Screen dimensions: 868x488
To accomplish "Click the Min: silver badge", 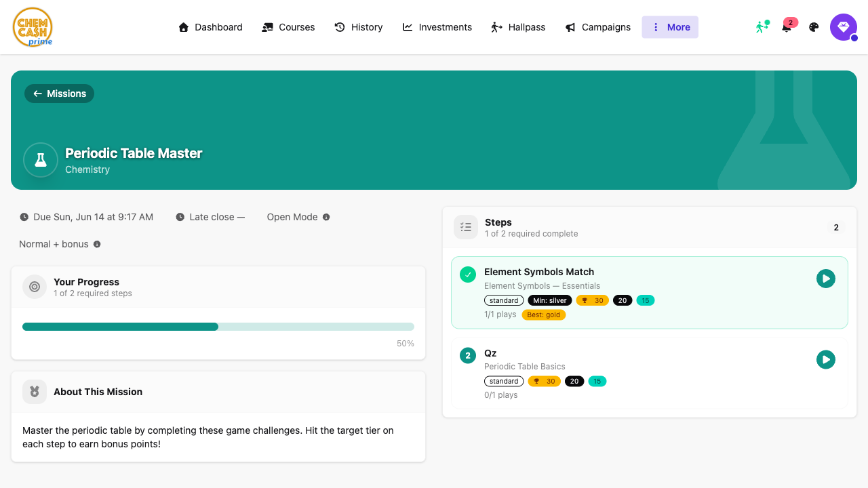I will [x=550, y=300].
